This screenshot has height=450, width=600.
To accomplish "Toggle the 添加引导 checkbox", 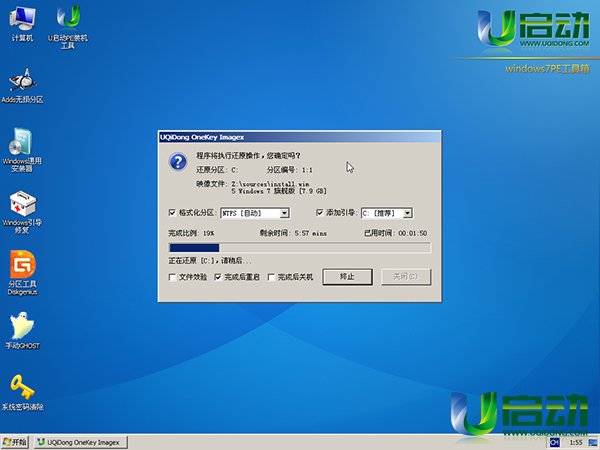I will 320,212.
